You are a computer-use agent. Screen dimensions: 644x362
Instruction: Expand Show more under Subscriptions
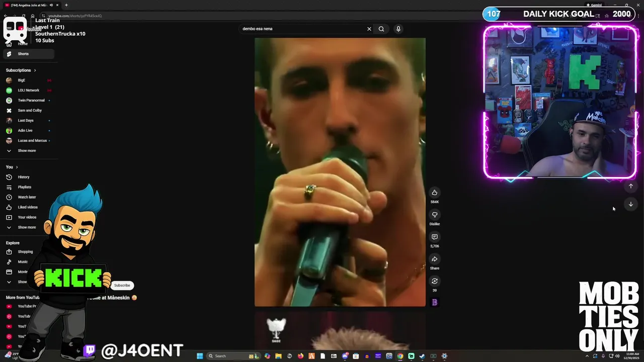pyautogui.click(x=28, y=151)
